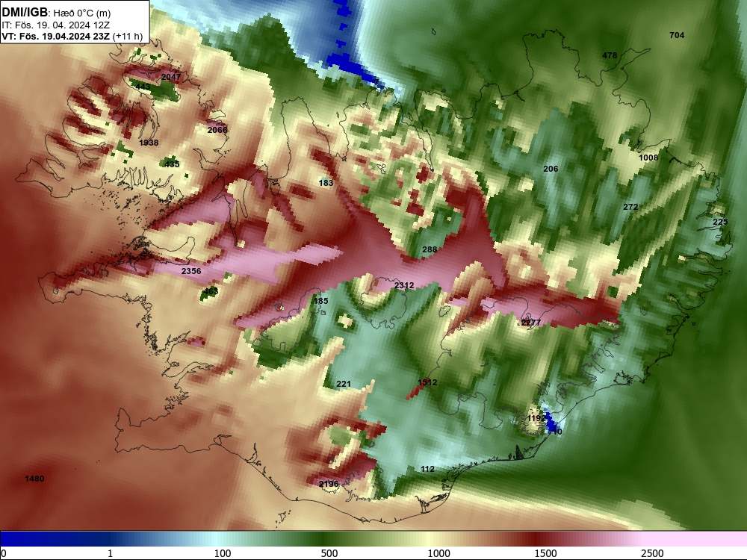Click the DMI/IGB title label

pos(25,12)
